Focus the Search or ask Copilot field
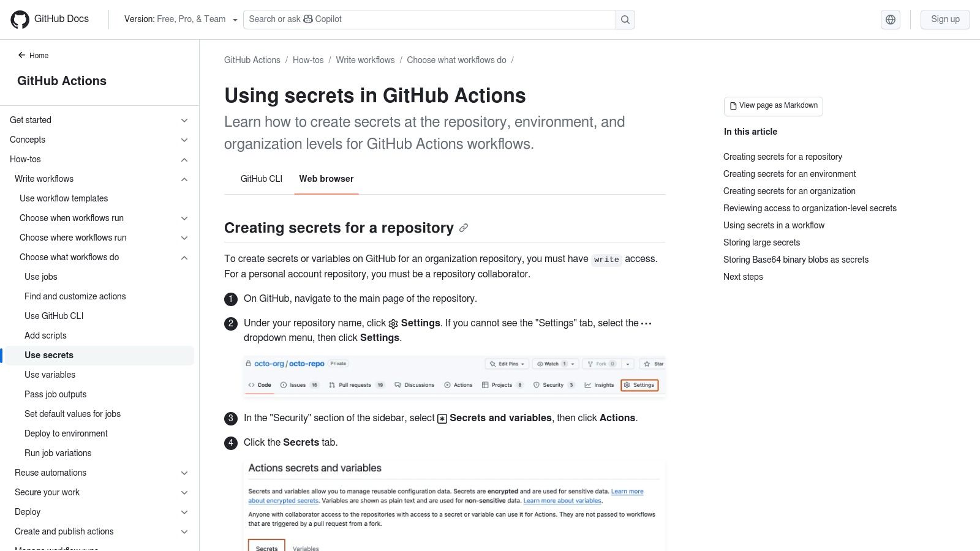The image size is (980, 551). pyautogui.click(x=429, y=20)
